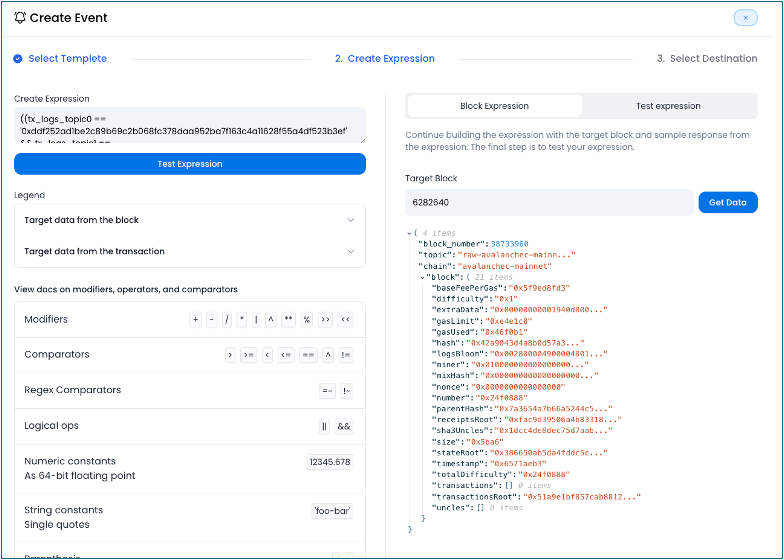The width and height of the screenshot is (784, 560).
Task: Insert the minus modifier
Action: pos(212,320)
